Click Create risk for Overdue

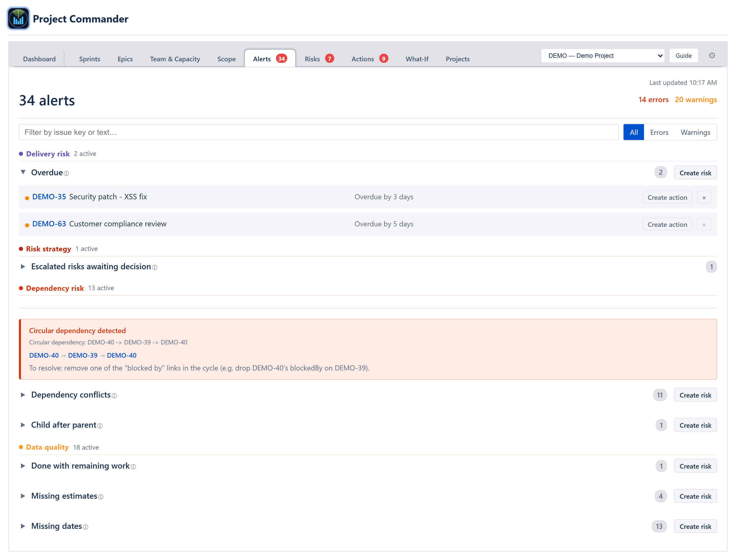(x=695, y=173)
